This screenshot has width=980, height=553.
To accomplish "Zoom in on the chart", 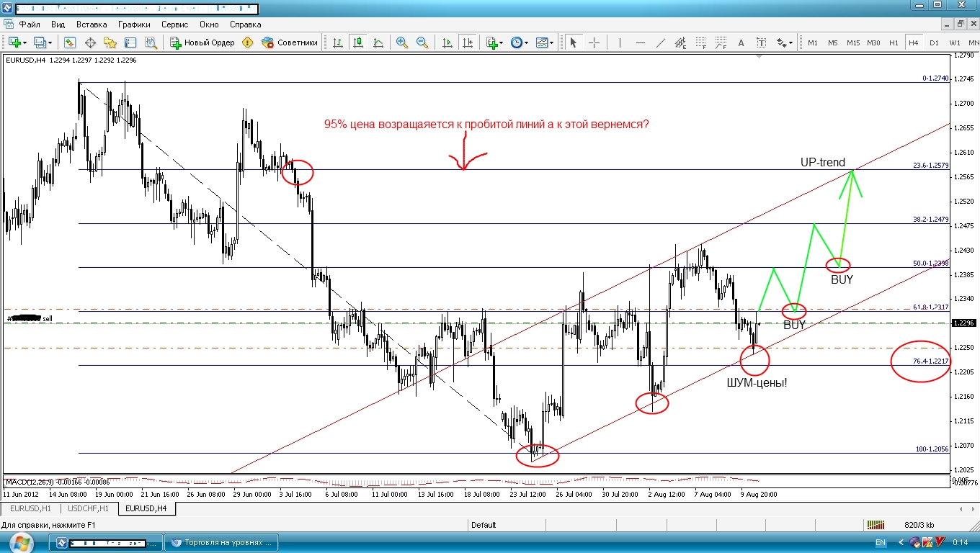I will [401, 42].
